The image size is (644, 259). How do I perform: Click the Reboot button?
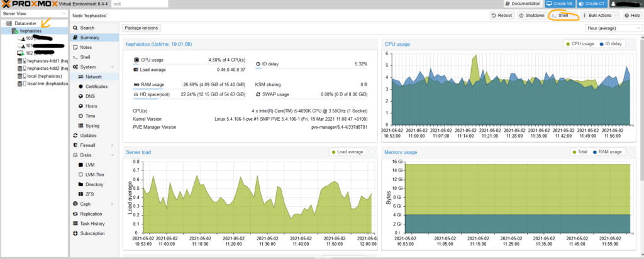[x=502, y=16]
